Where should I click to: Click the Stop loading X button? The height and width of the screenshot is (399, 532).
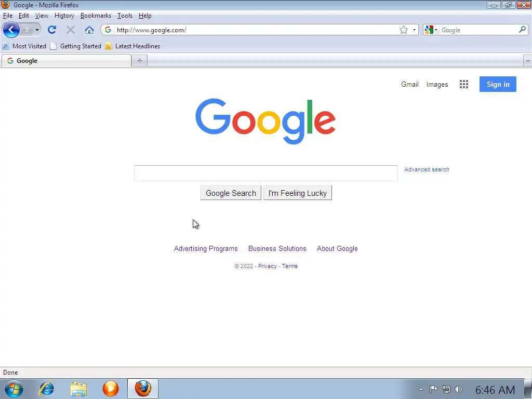point(71,30)
